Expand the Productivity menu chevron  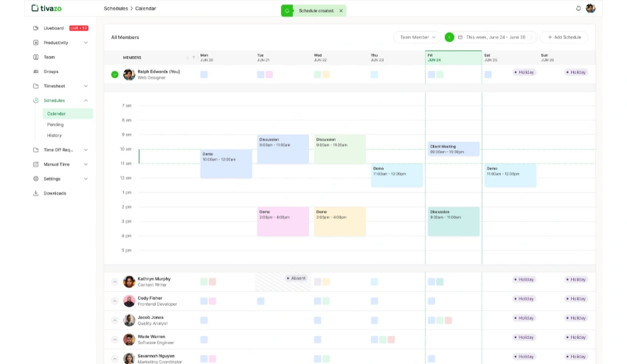[86, 43]
